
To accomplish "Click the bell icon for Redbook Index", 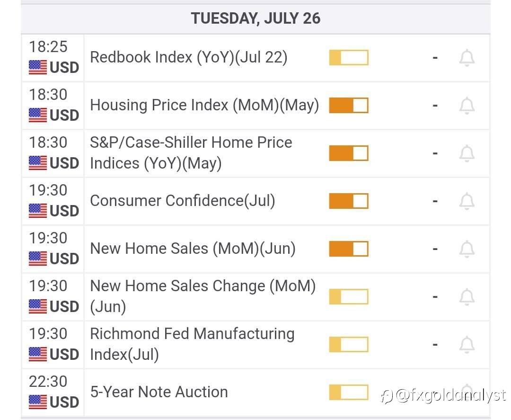I will pyautogui.click(x=467, y=58).
